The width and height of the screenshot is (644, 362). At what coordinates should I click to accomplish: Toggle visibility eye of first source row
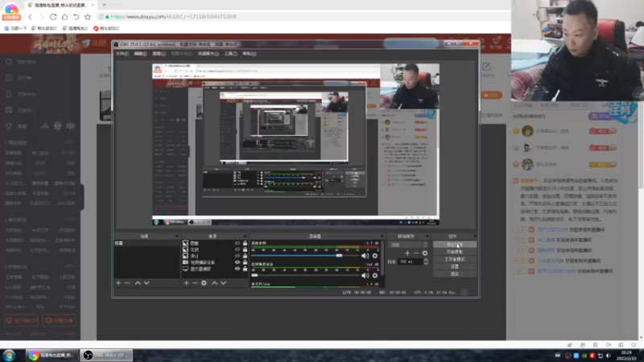pos(237,243)
